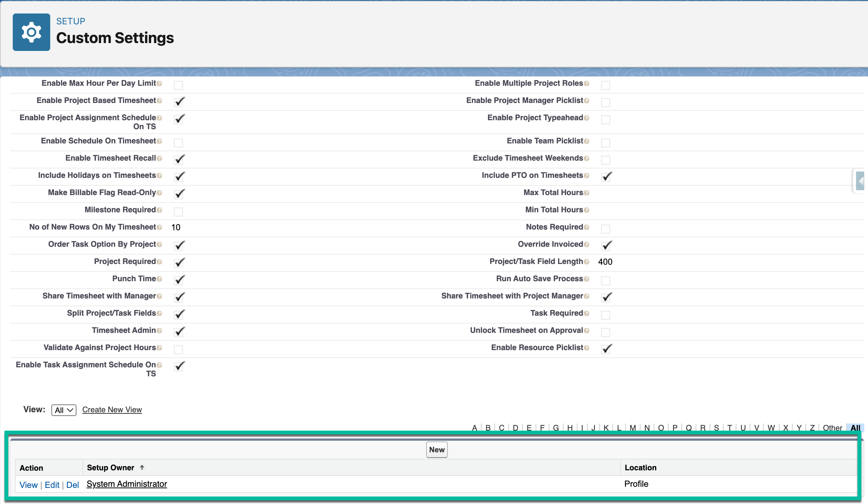The height and width of the screenshot is (504, 868).
Task: Open help tooltip for Punch Time
Action: tap(159, 279)
